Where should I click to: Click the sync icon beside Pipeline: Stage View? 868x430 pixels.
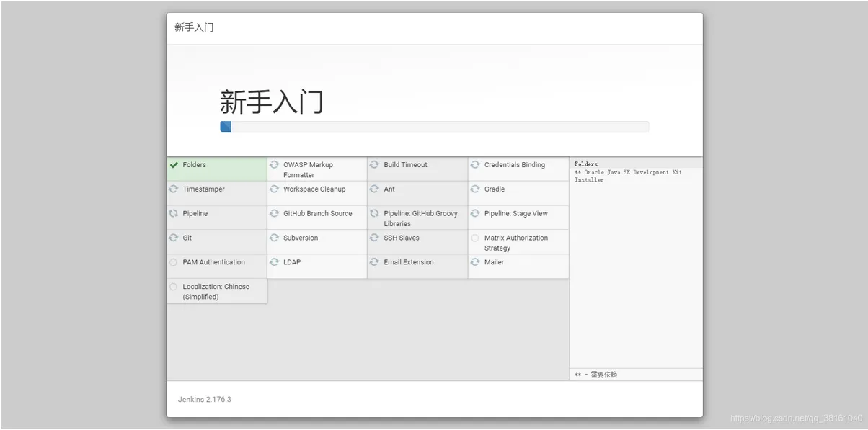click(x=475, y=214)
